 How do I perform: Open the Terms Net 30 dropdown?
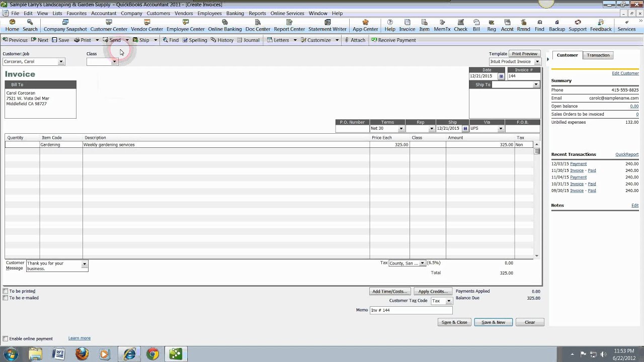(x=401, y=129)
